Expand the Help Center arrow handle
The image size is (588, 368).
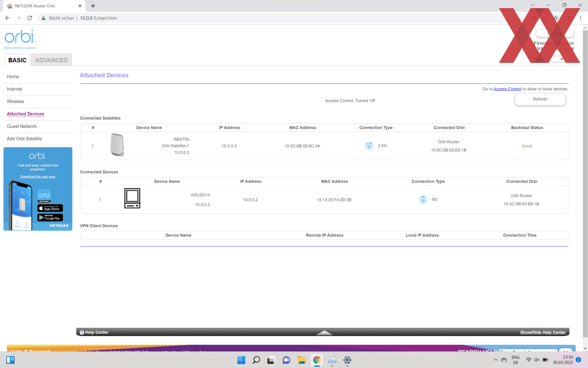(x=324, y=333)
